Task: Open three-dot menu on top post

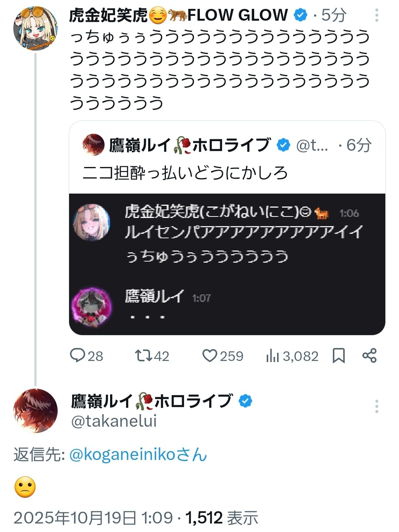Action: (x=376, y=16)
